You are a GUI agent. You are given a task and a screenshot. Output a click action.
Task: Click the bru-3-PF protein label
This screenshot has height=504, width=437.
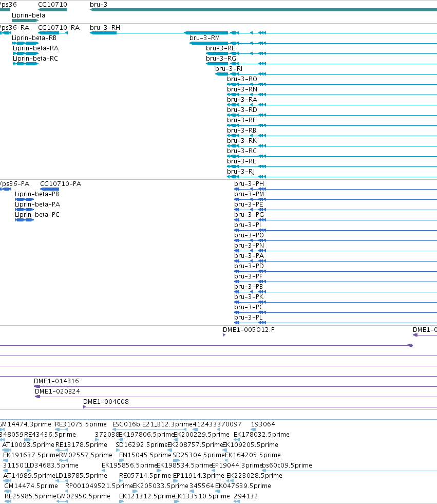click(249, 276)
